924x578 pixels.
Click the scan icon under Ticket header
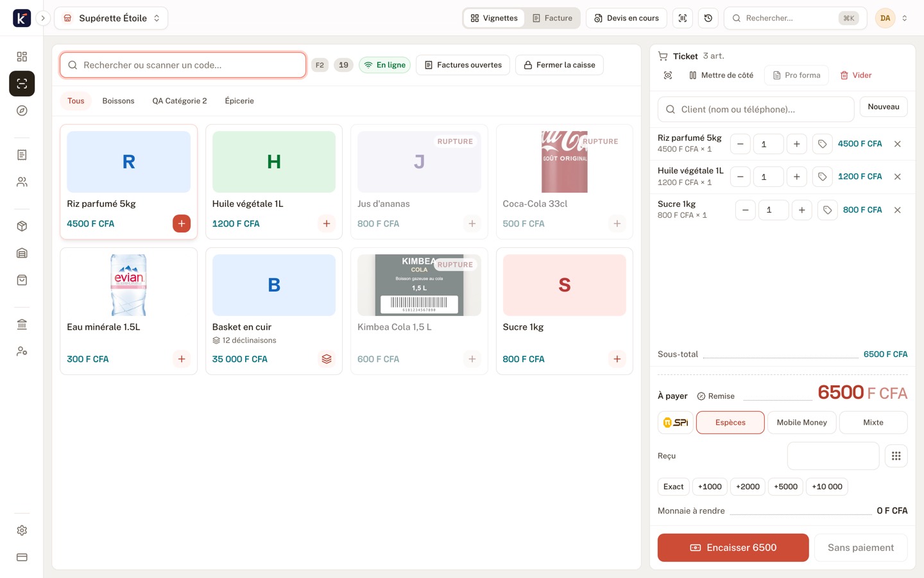point(668,75)
